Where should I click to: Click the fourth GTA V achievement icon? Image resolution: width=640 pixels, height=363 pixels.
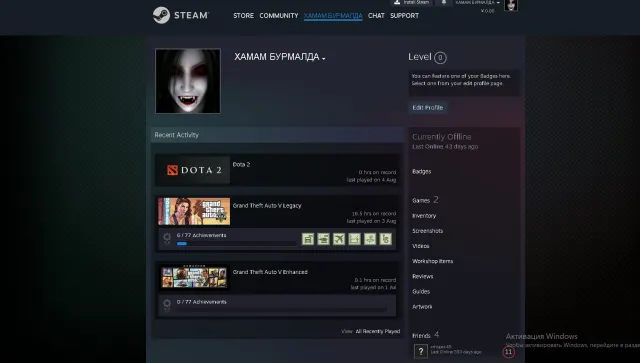click(x=354, y=239)
